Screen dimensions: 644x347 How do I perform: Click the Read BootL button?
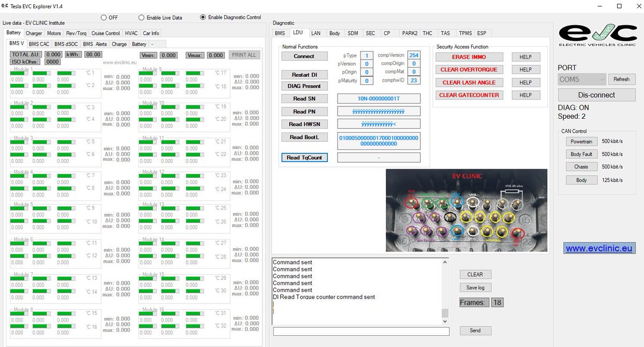(304, 138)
